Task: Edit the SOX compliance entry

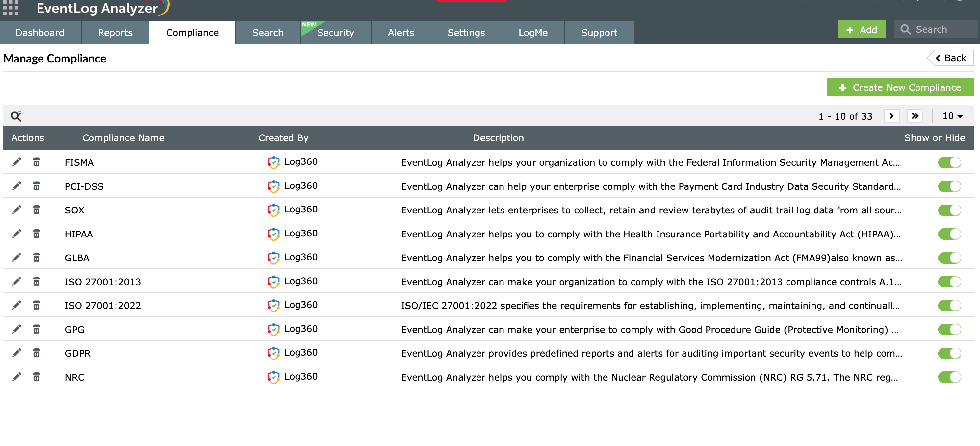Action: click(16, 210)
